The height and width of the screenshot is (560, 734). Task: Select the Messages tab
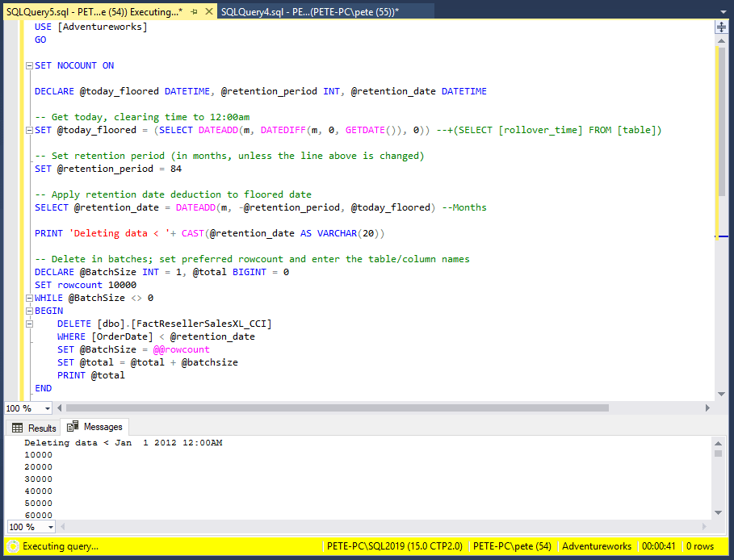[95, 427]
